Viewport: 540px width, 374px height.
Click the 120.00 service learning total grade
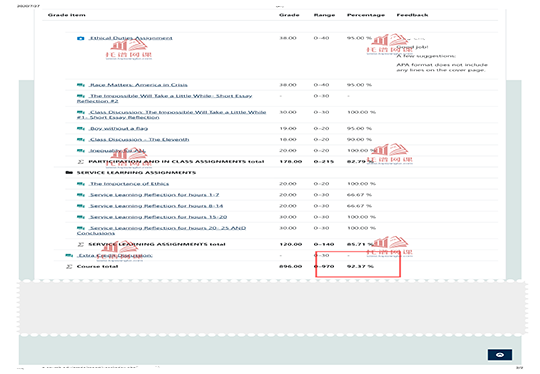click(x=290, y=244)
